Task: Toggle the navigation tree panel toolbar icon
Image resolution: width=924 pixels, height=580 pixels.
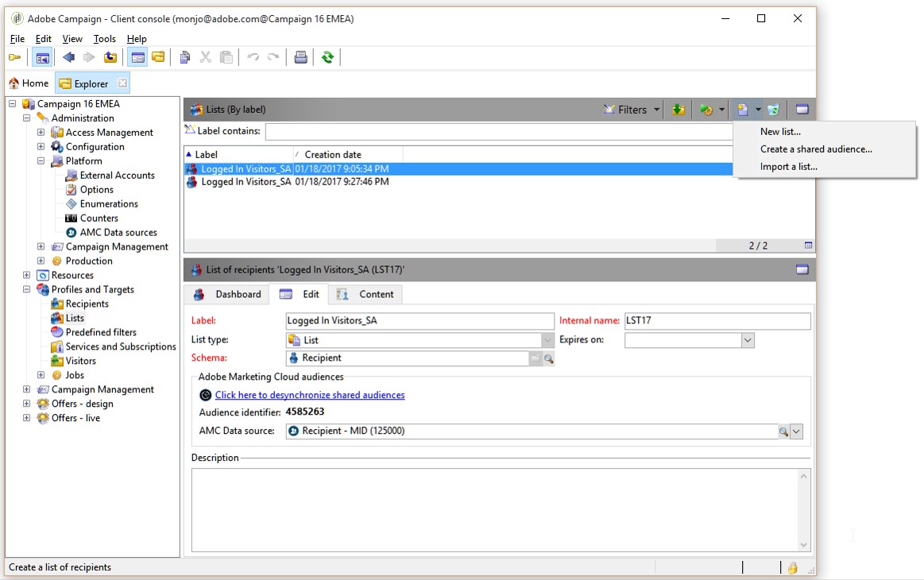Action: coord(42,57)
